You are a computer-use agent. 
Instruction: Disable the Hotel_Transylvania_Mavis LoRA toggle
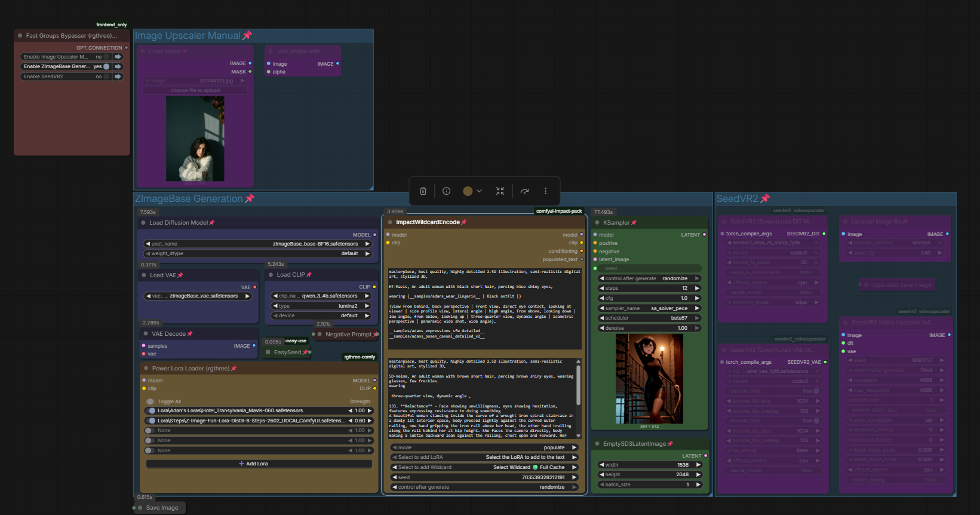[150, 411]
